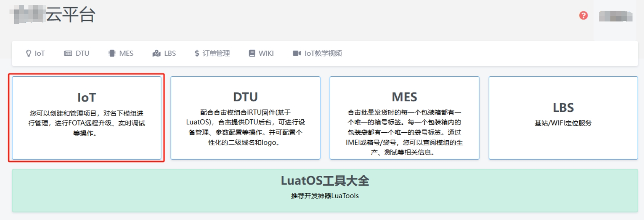This screenshot has height=220, width=644.
Task: Click the 云平台 logo title at top left
Action: point(70,15)
